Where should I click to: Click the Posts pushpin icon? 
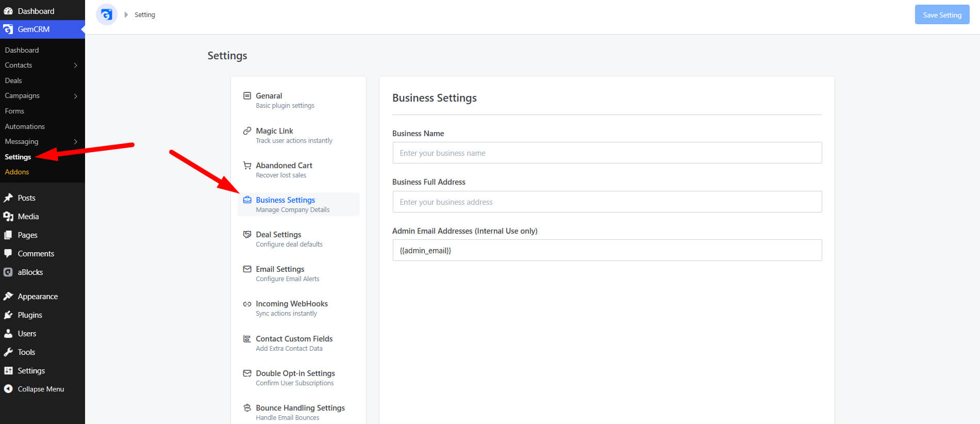8,198
